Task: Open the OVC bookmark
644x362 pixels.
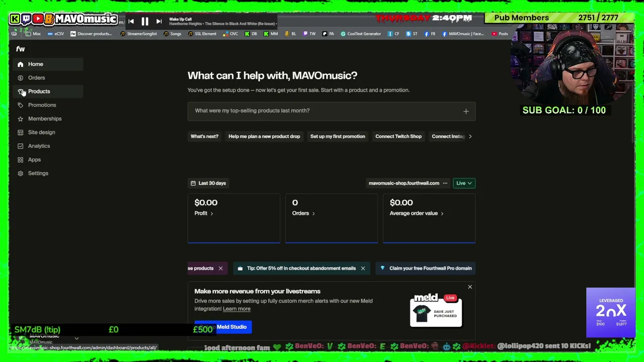Action: [x=230, y=34]
